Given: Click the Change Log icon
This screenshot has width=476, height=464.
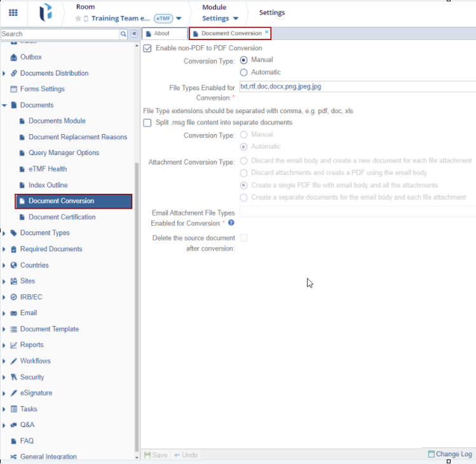Looking at the screenshot, I should tap(432, 454).
